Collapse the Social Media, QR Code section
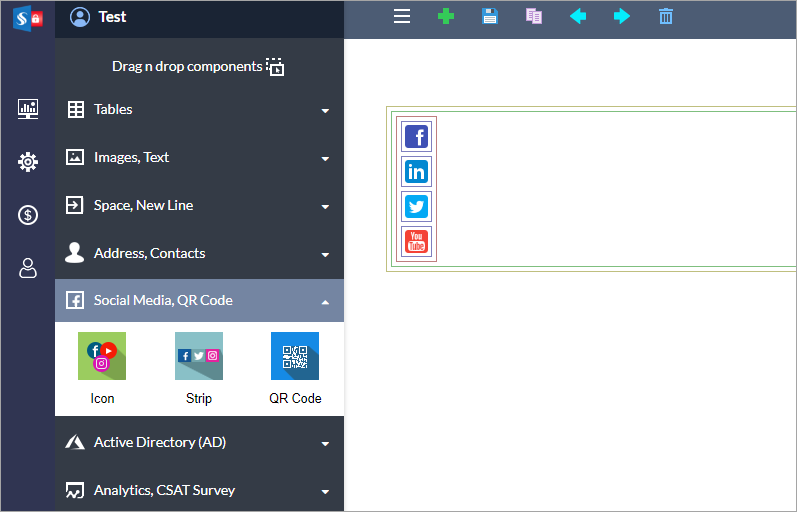Screen dimensions: 797x512 [199, 300]
